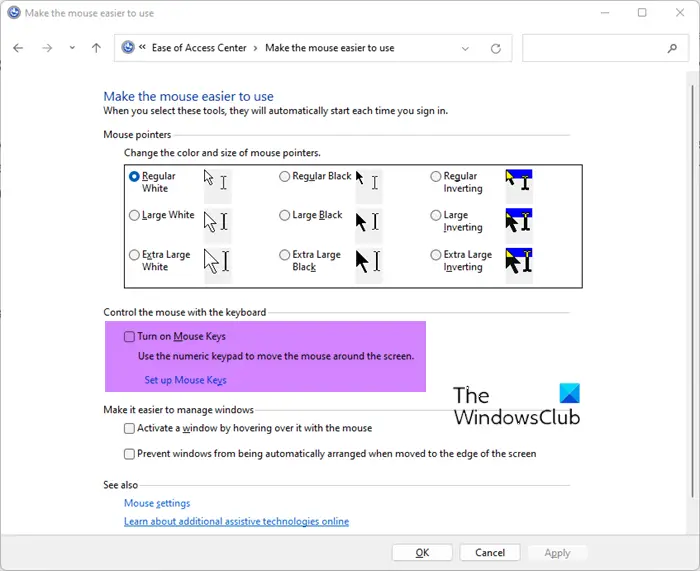Go up one level with the up arrow

(96, 48)
